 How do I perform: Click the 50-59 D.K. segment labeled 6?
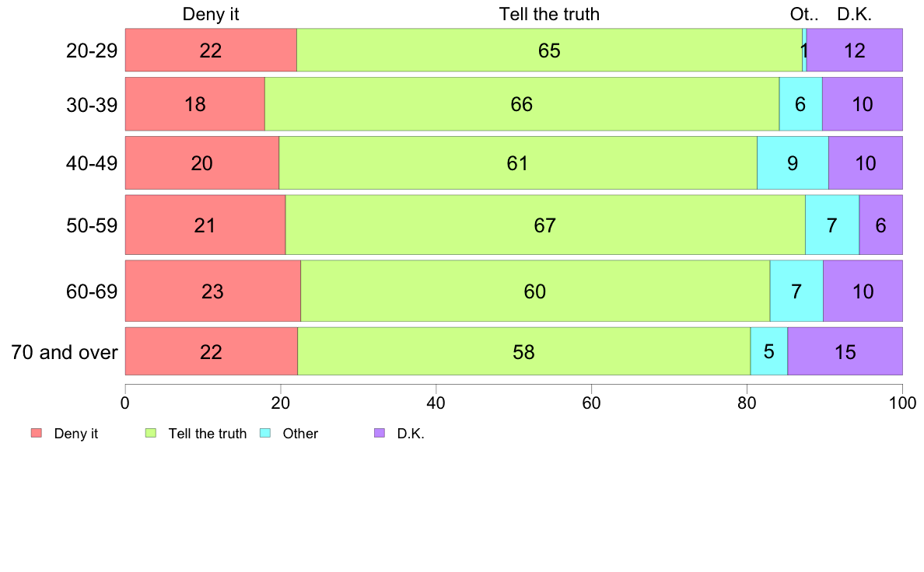pos(881,225)
